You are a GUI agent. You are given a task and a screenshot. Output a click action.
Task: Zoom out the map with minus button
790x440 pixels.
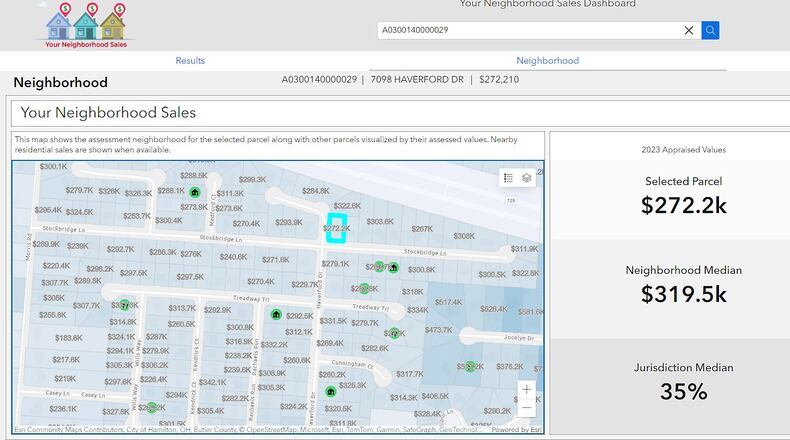tap(526, 407)
